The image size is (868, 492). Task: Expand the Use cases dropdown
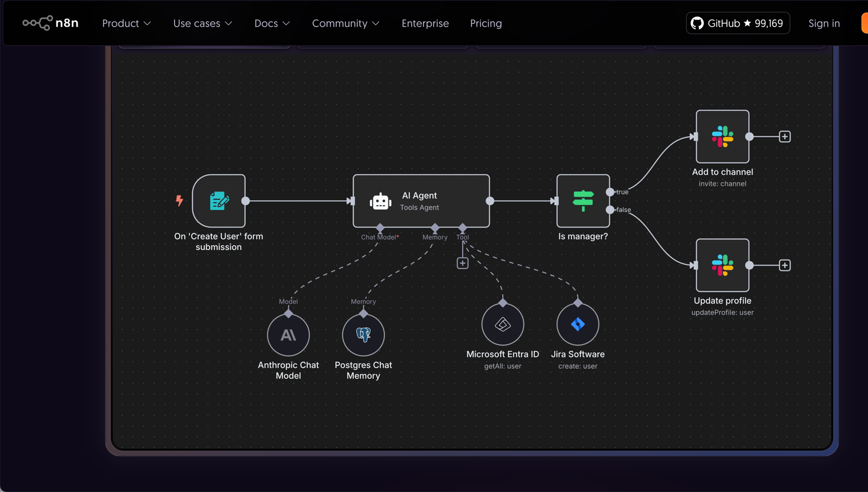pos(202,23)
